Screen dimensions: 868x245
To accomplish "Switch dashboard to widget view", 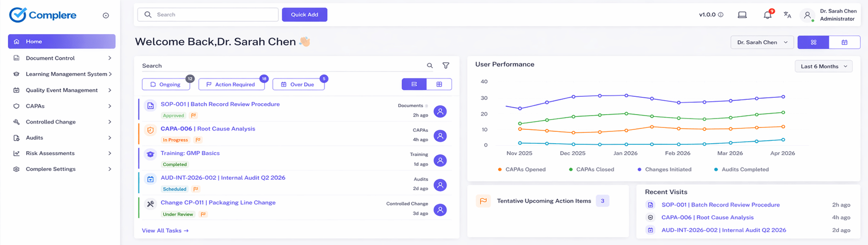I will pyautogui.click(x=813, y=42).
